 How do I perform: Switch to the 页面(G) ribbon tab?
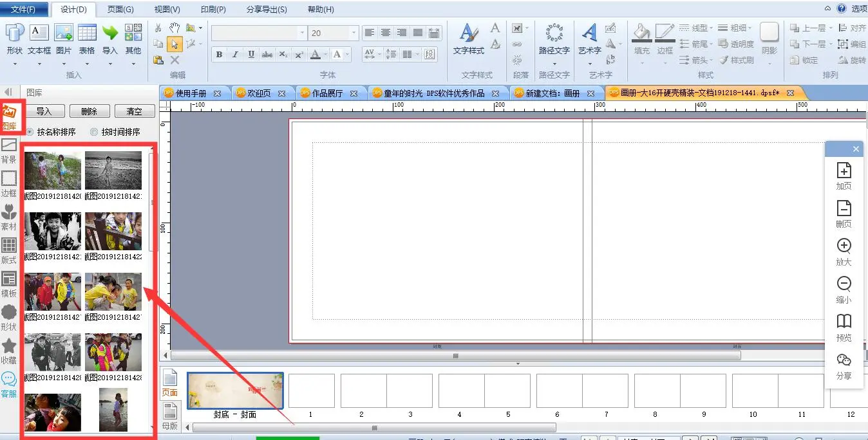click(x=120, y=10)
